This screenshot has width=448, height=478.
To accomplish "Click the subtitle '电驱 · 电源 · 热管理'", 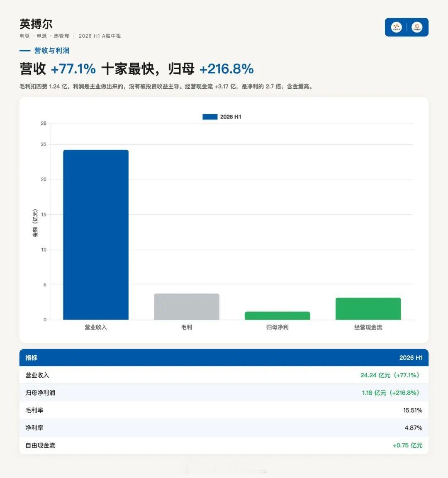I will tap(44, 36).
